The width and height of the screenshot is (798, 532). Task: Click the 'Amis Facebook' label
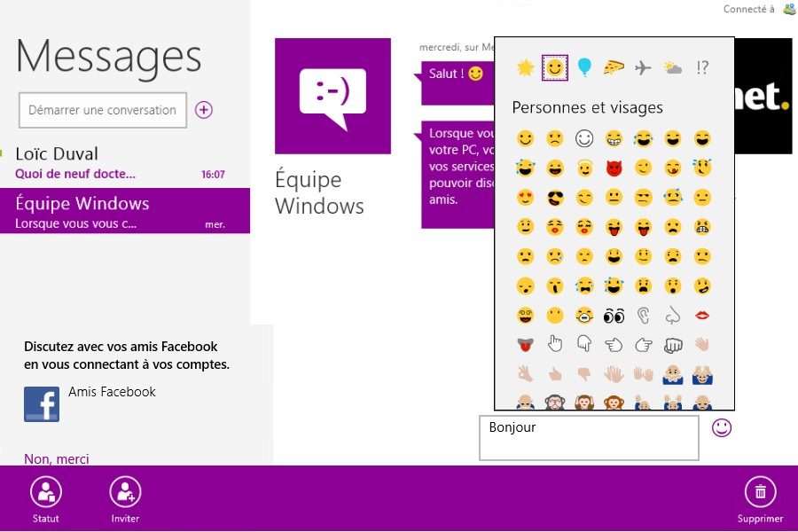112,392
